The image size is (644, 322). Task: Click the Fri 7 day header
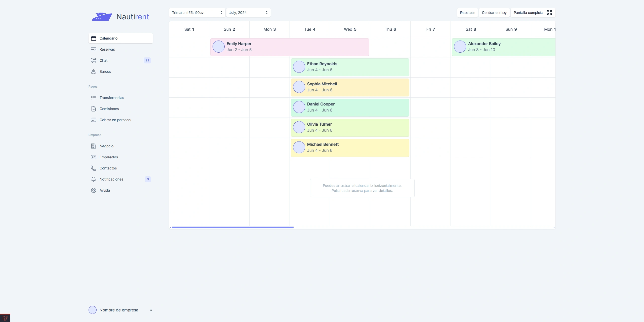[x=431, y=29]
